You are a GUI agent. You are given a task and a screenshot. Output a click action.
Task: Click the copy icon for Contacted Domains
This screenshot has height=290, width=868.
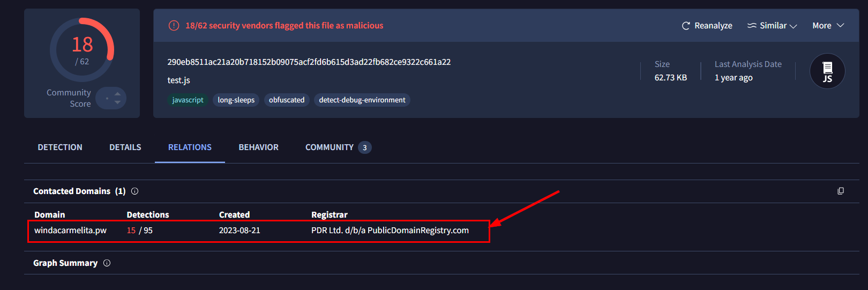(x=841, y=191)
